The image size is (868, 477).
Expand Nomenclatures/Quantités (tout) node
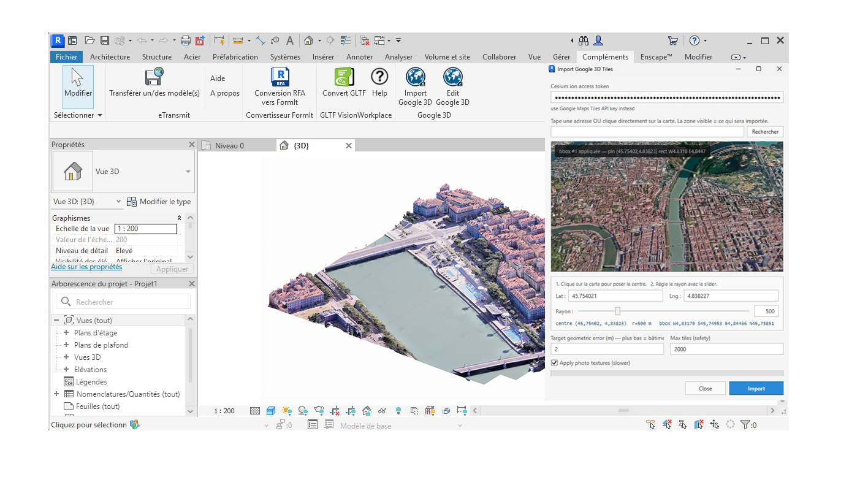(x=56, y=394)
